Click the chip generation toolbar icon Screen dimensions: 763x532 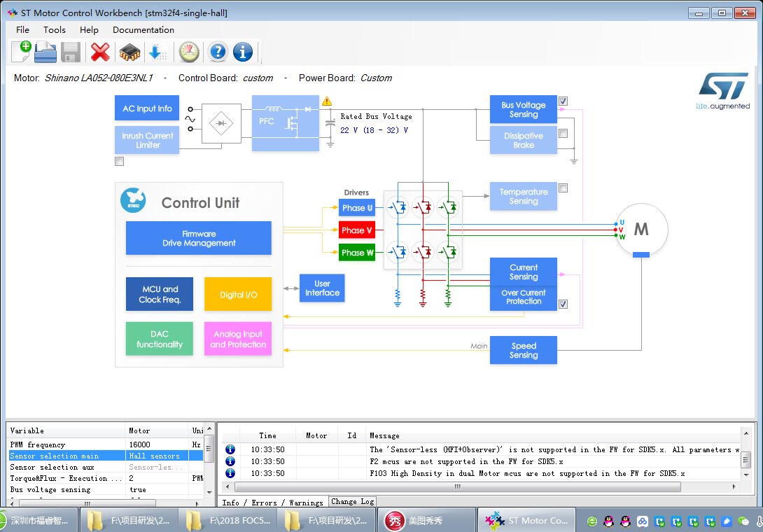[x=129, y=52]
